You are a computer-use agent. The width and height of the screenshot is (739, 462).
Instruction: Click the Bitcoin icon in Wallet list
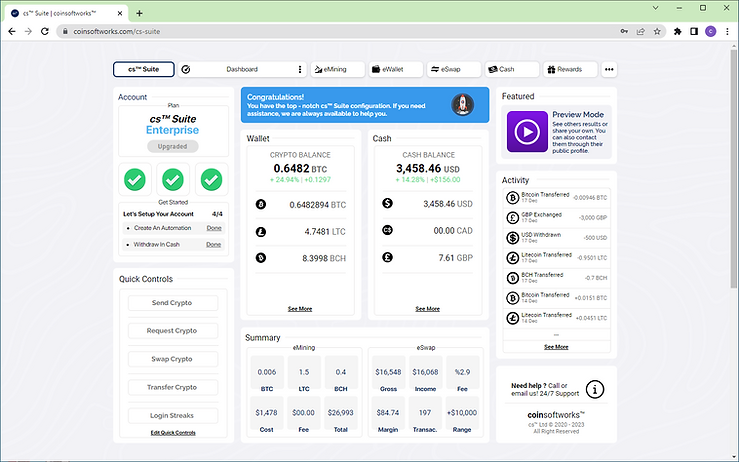point(261,204)
